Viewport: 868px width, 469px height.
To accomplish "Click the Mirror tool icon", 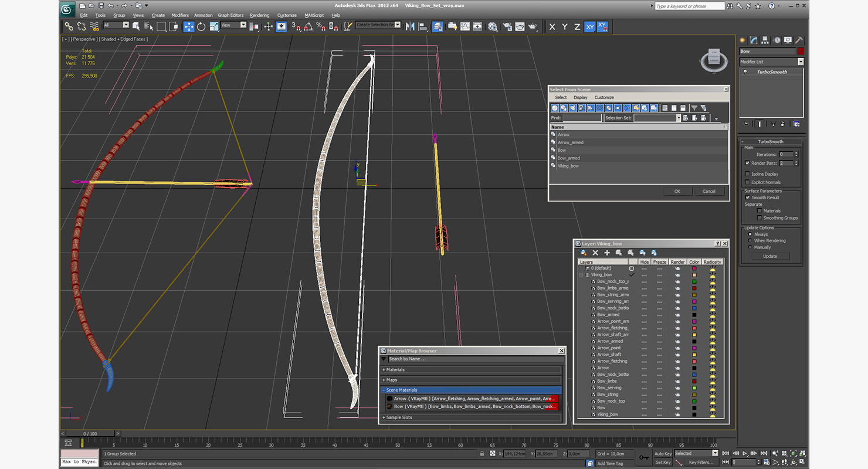I will 410,26.
